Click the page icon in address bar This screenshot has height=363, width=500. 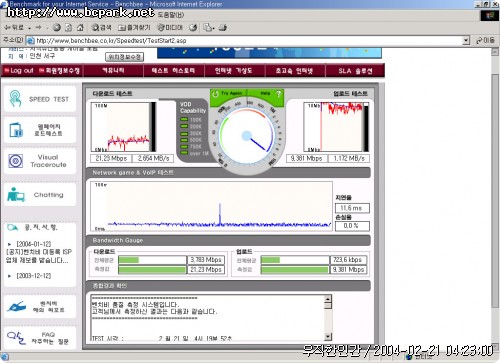(30, 41)
